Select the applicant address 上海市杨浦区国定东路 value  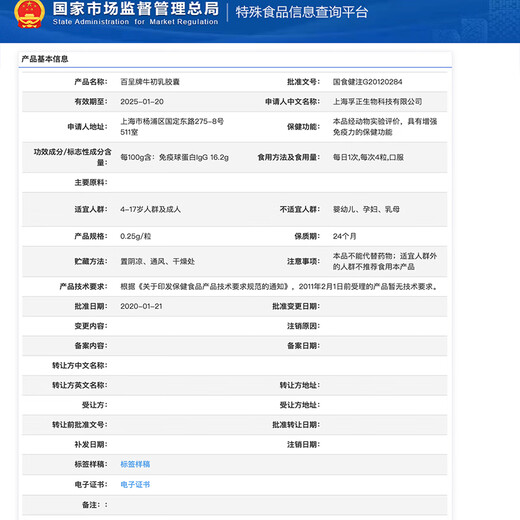pos(172,127)
